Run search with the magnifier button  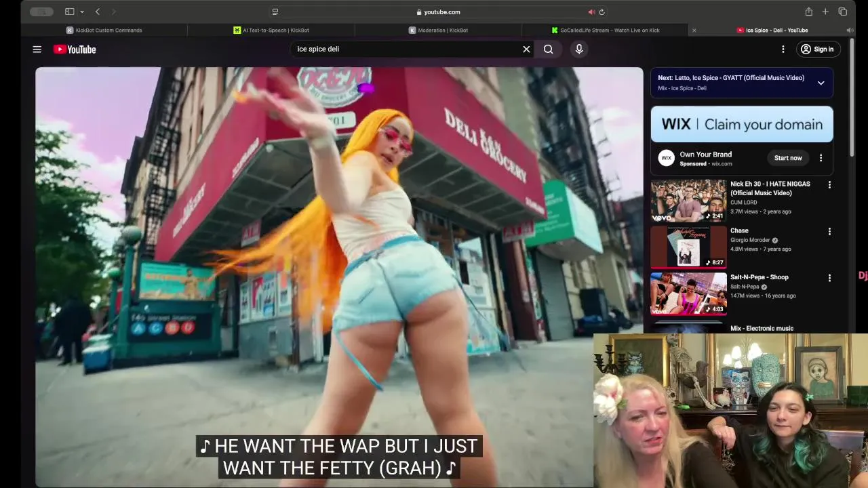click(x=548, y=49)
